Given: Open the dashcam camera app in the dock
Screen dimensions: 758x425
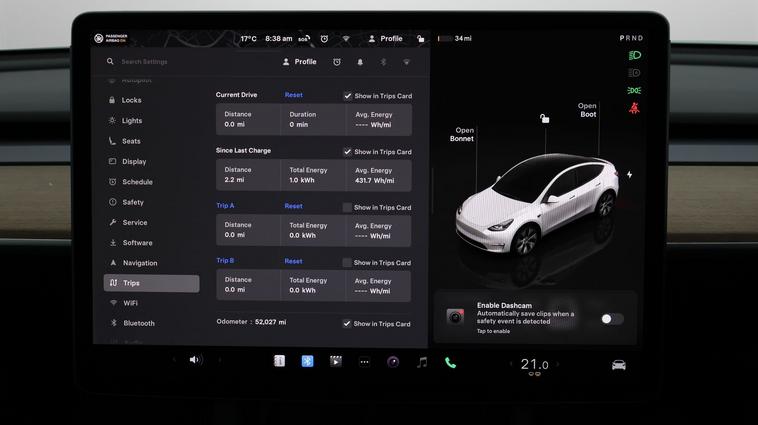Looking at the screenshot, I should (393, 362).
